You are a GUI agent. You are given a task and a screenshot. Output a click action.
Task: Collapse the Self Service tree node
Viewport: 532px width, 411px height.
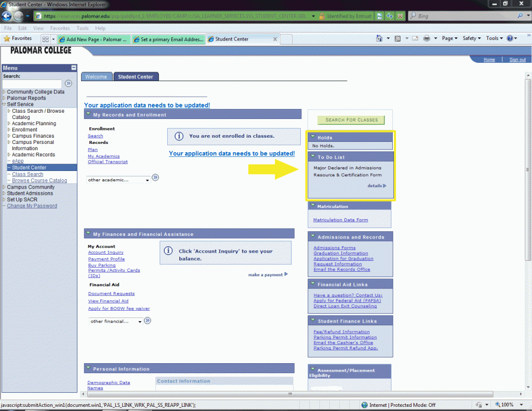pos(4,104)
